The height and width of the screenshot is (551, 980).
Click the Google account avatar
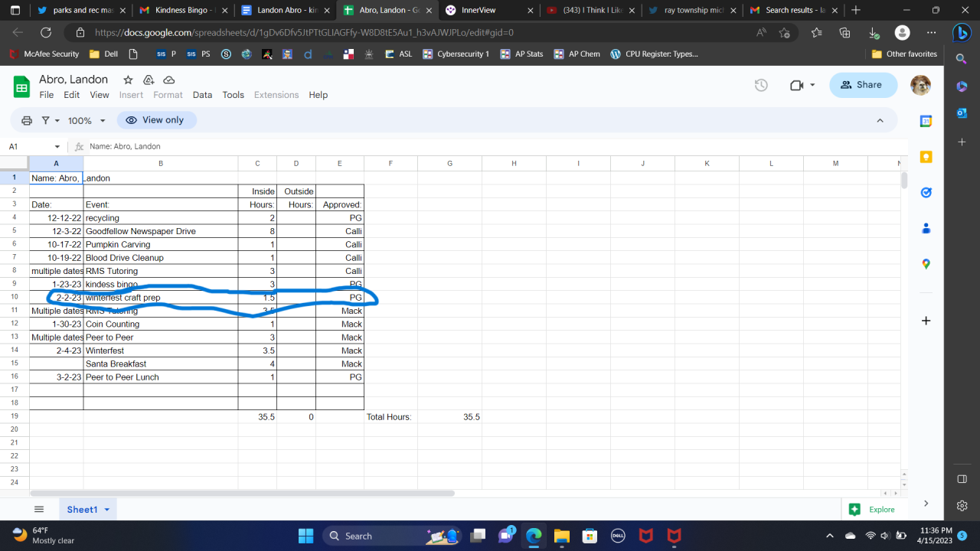[920, 85]
